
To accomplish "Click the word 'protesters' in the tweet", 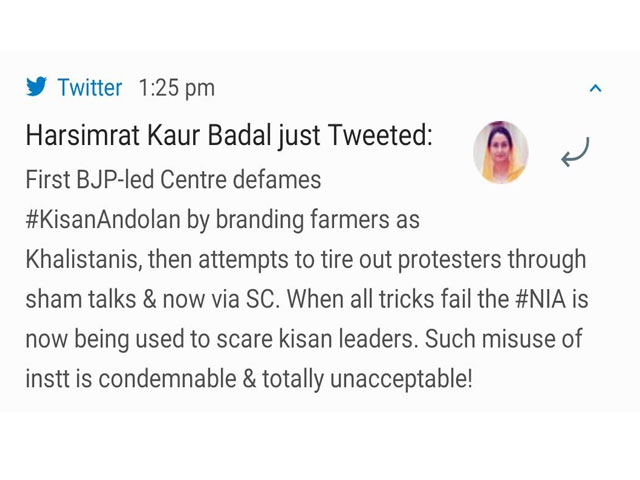I will click(449, 260).
